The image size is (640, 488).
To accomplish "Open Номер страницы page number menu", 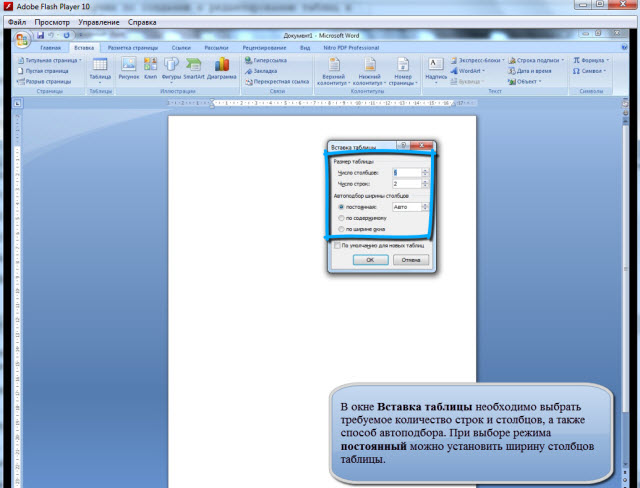I will 403,71.
